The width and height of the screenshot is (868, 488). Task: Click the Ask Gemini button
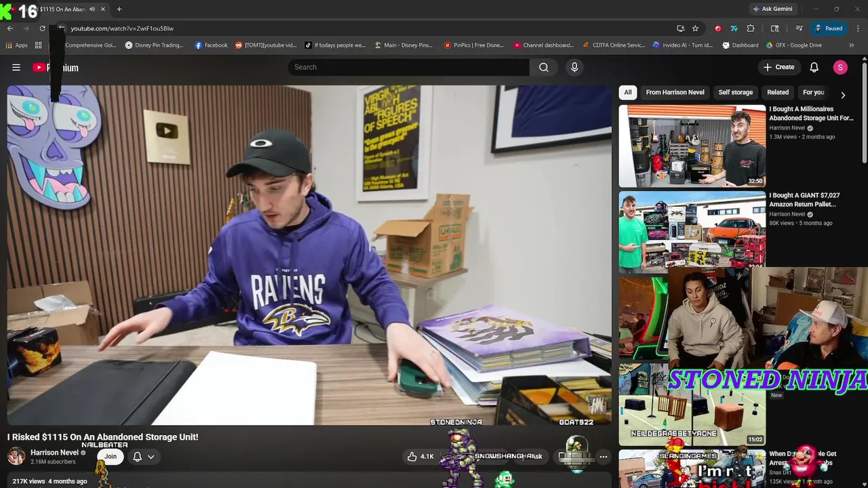point(772,9)
